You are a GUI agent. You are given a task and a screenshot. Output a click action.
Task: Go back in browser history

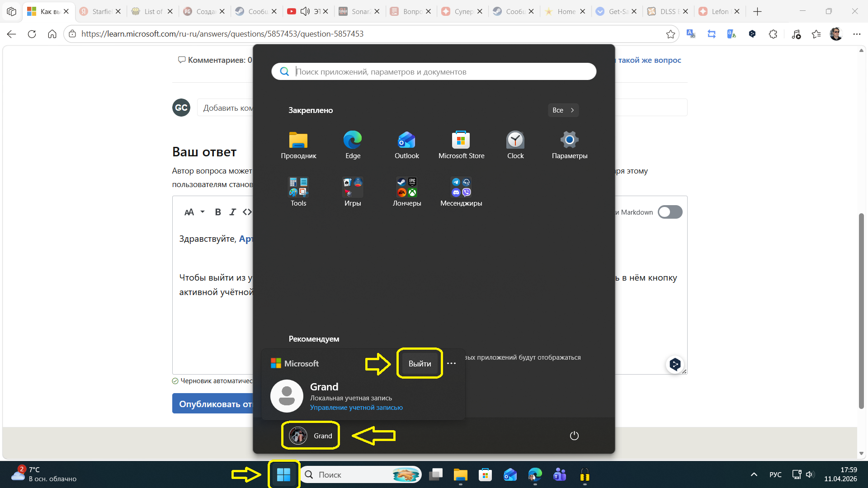(11, 34)
